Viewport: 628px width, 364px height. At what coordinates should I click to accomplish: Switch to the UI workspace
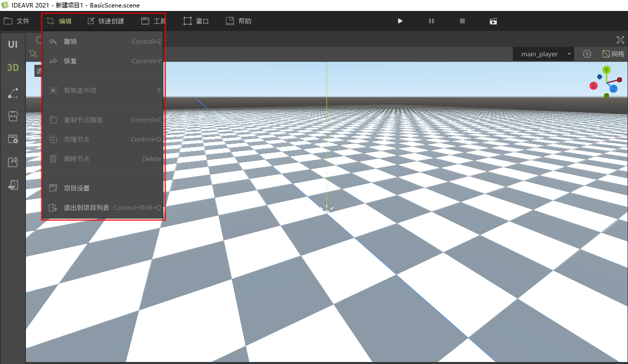[13, 44]
